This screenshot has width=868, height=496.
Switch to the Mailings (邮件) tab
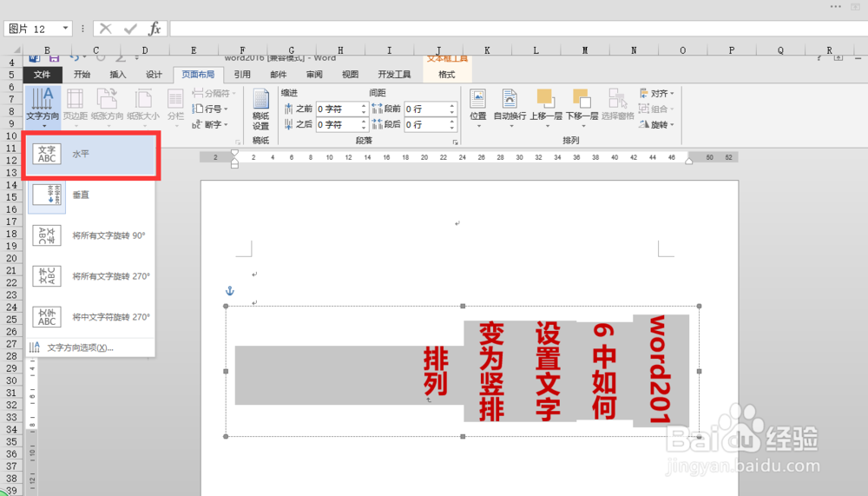click(x=278, y=74)
